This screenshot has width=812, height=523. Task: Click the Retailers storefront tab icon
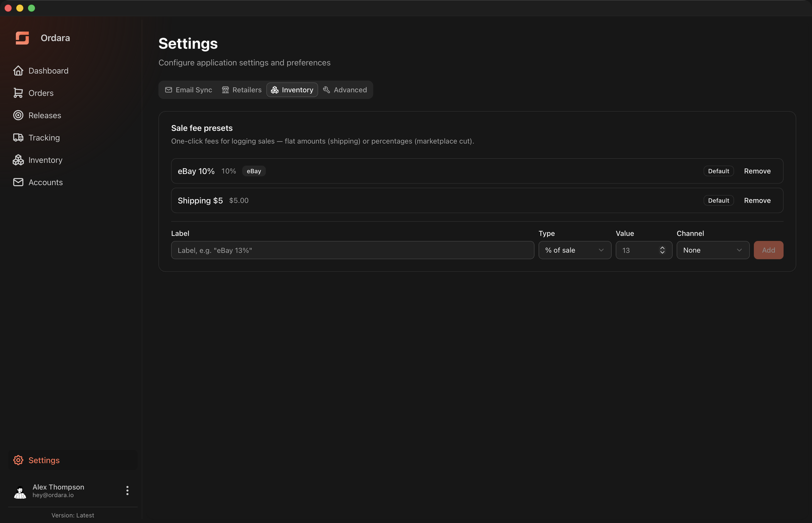click(x=225, y=90)
